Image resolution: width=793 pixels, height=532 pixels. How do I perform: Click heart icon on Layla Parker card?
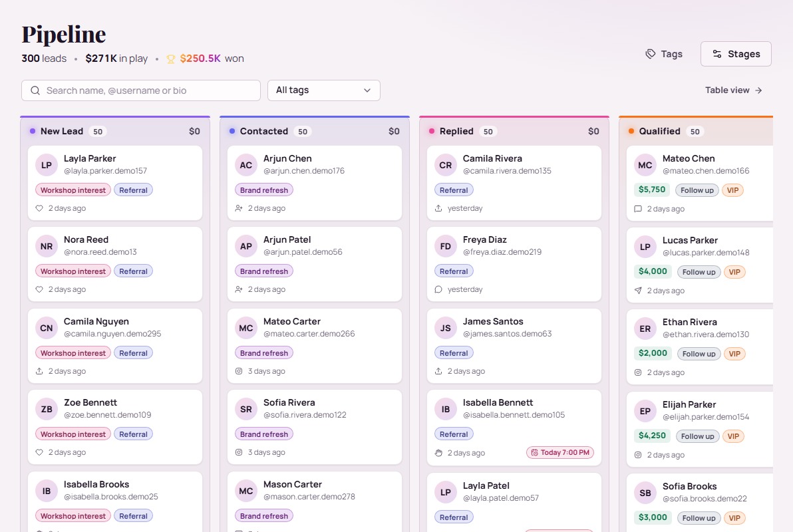coord(39,208)
